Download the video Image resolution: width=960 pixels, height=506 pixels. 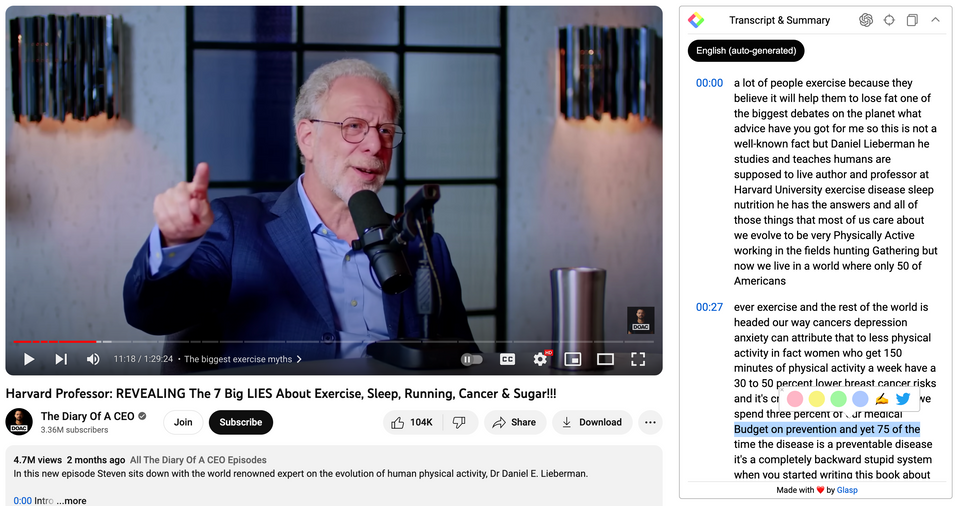(x=592, y=423)
